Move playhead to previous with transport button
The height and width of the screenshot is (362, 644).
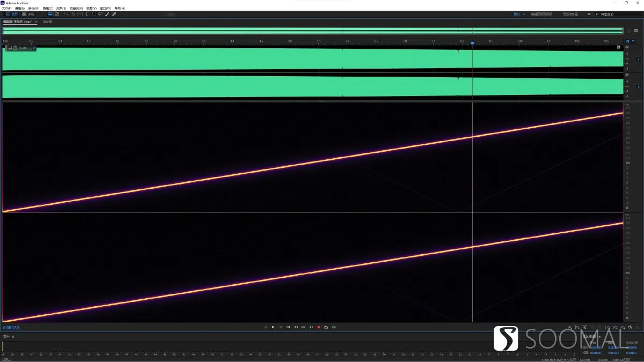[288, 327]
